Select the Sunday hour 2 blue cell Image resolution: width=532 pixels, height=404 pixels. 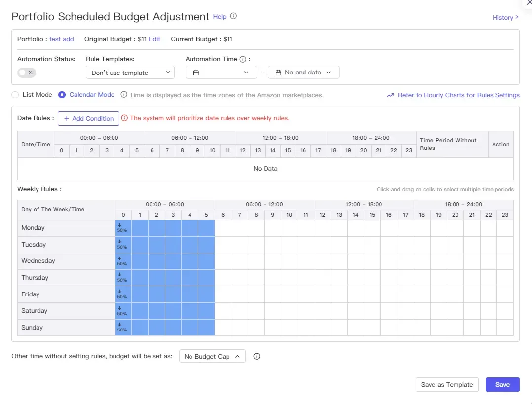click(x=156, y=328)
